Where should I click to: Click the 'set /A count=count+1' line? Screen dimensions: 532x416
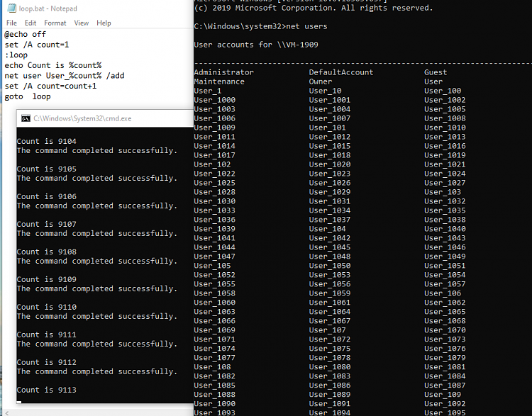pyautogui.click(x=50, y=86)
